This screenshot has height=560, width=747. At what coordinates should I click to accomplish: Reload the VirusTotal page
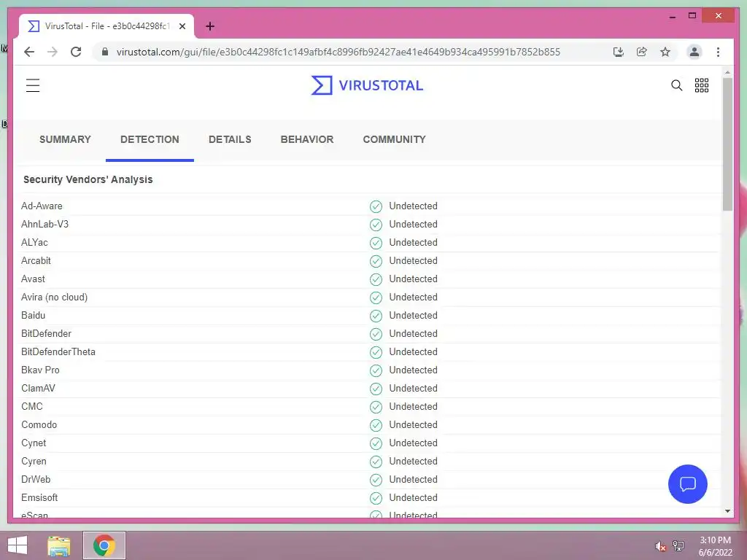(76, 52)
